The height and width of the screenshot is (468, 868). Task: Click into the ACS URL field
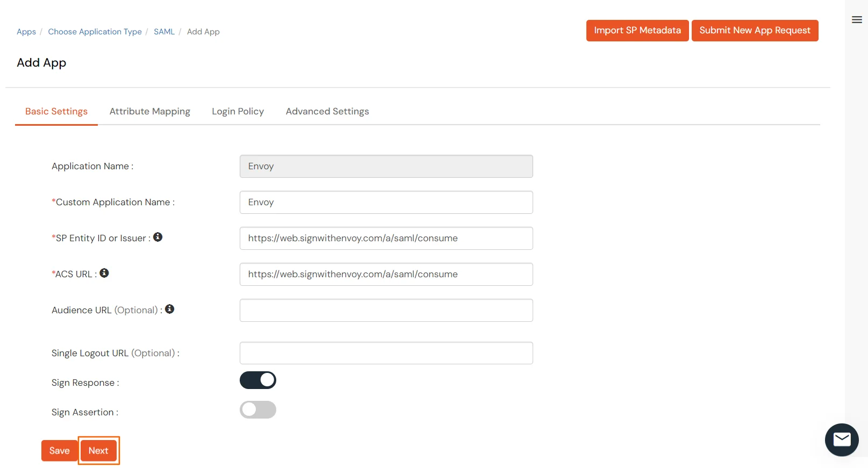(x=386, y=275)
